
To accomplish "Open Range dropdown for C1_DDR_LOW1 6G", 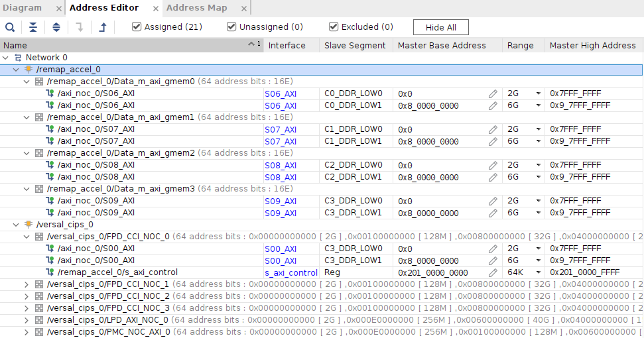I will [538, 142].
